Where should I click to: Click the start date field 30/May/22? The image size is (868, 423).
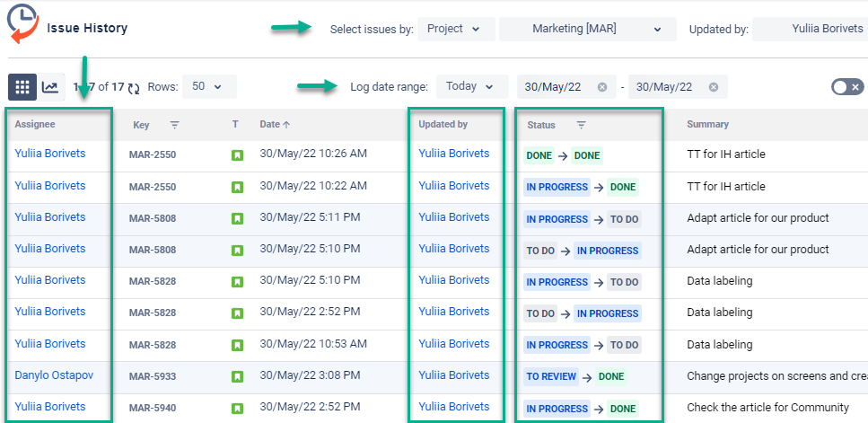567,87
